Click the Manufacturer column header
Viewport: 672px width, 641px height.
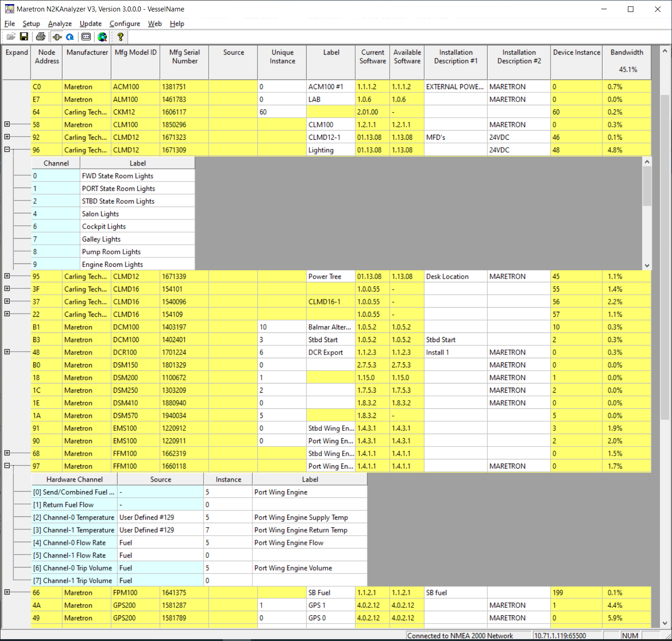pyautogui.click(x=87, y=52)
